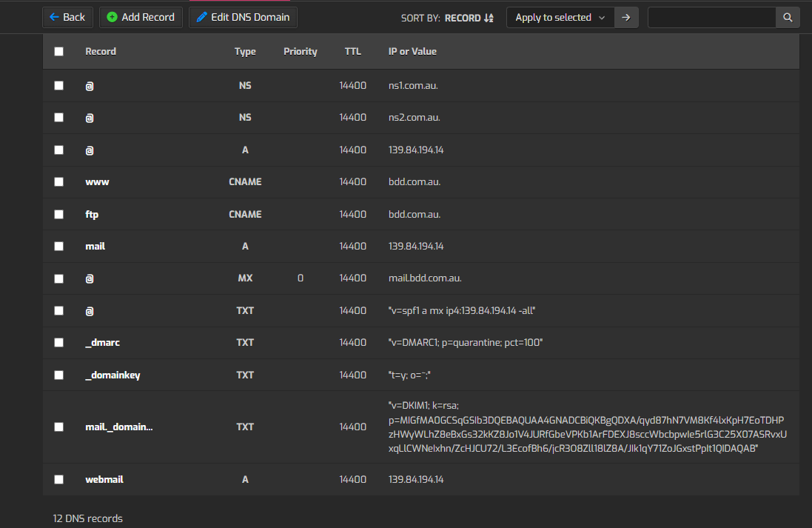Click the pencil Edit DNS Domain icon

tap(201, 17)
